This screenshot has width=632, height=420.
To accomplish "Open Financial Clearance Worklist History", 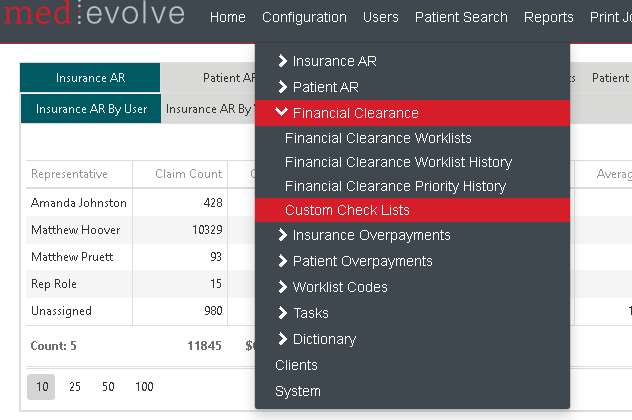I will (398, 162).
